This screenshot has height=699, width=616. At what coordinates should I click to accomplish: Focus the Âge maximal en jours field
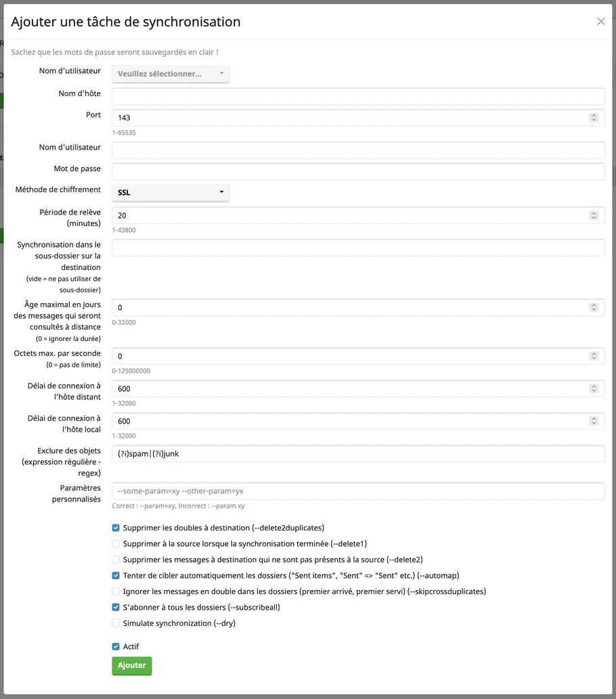click(358, 308)
